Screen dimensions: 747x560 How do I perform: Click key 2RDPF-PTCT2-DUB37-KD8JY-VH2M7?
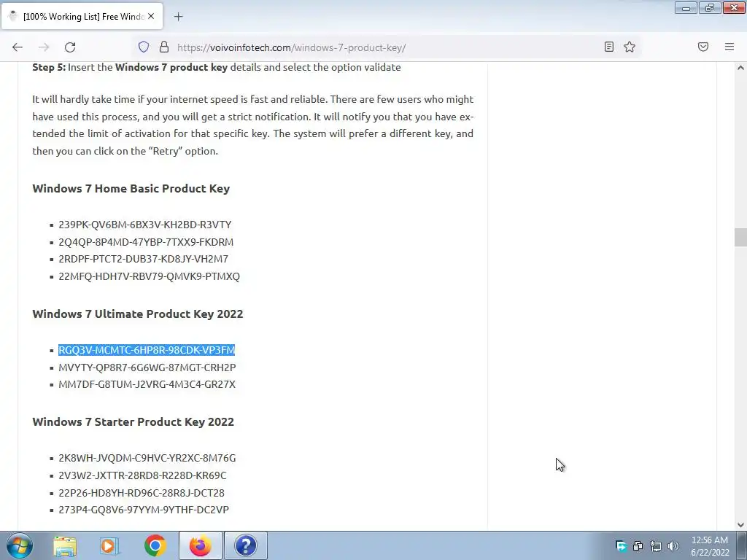[x=144, y=259]
